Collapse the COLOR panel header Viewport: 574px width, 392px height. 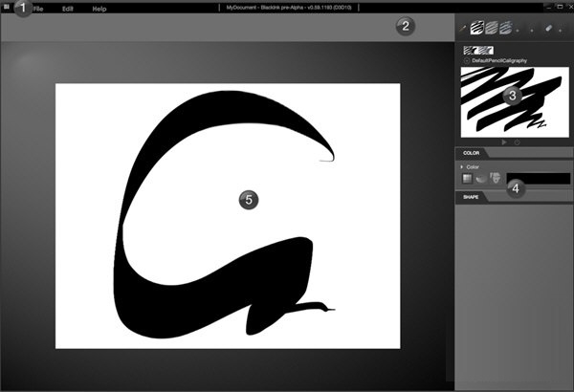471,152
